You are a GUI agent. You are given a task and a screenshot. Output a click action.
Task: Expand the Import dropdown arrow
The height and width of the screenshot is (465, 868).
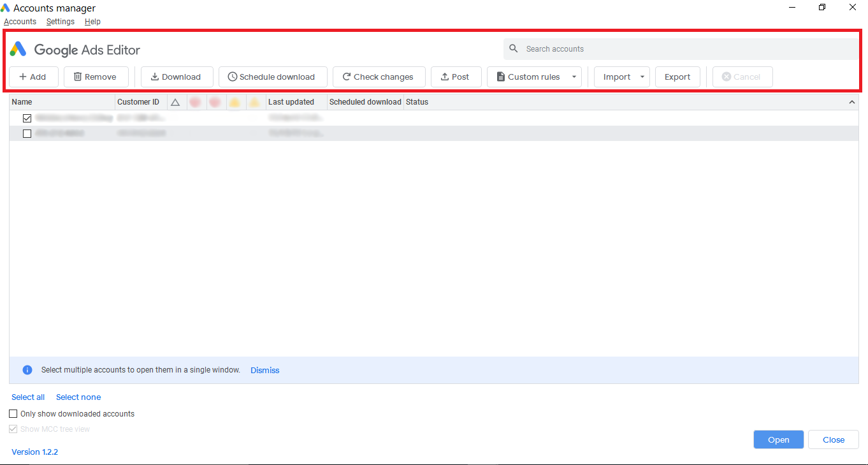click(642, 77)
